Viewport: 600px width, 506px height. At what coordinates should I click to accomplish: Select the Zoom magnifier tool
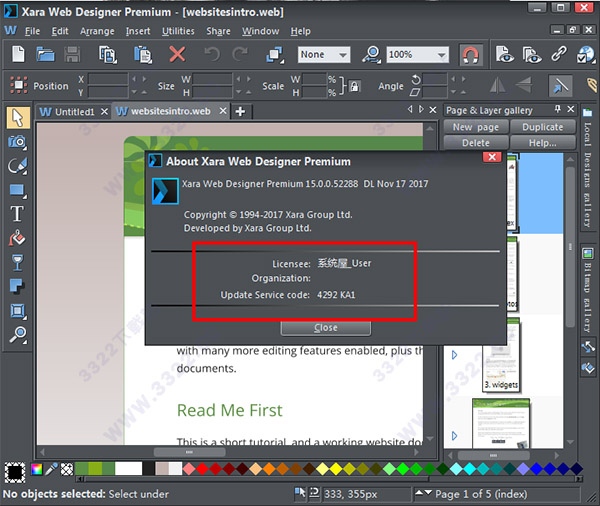click(x=18, y=335)
